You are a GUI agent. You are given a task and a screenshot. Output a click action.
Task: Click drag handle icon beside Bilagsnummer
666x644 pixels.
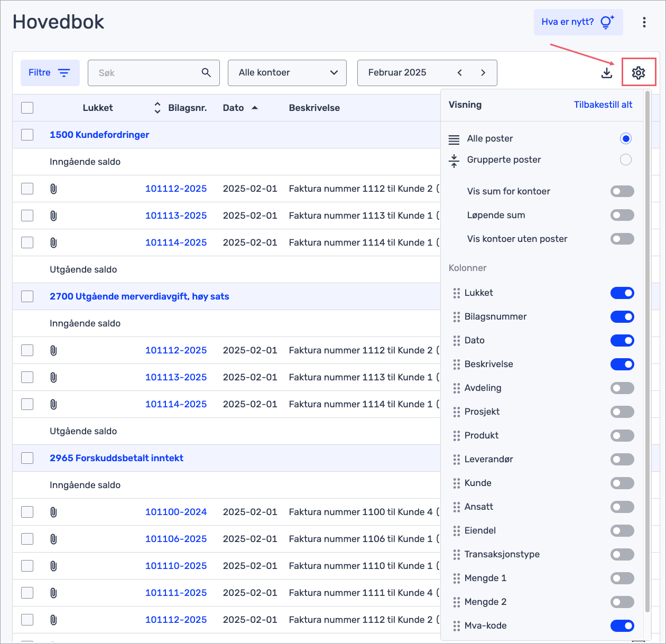(457, 317)
